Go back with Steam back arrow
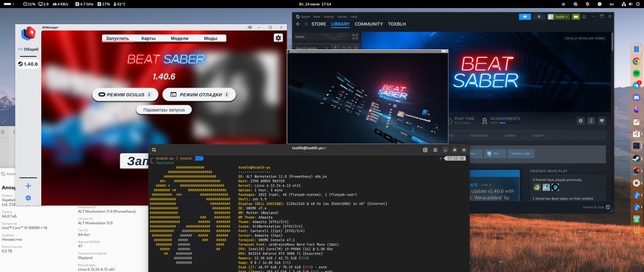Viewport: 644px width, 272px height. click(x=298, y=24)
